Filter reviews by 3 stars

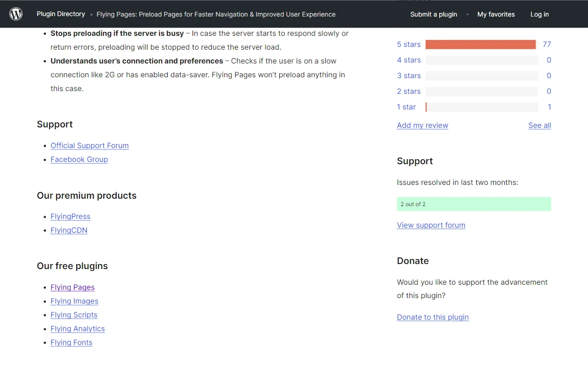(409, 75)
